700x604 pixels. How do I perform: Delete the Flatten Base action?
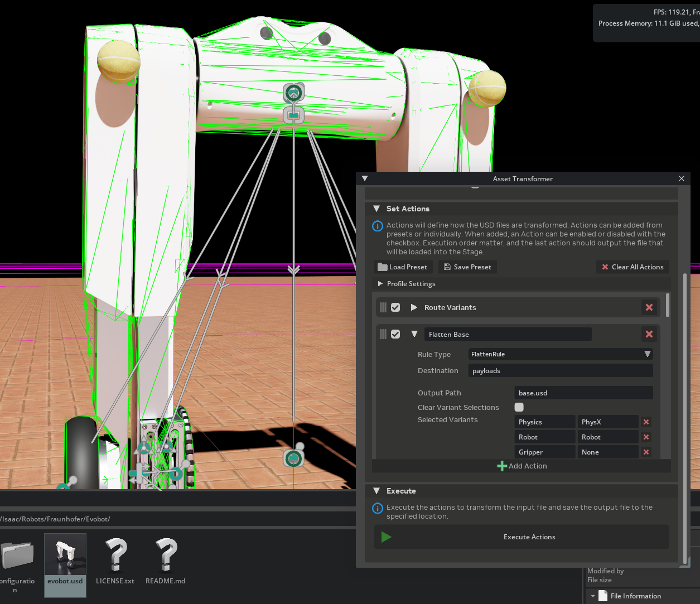tap(649, 334)
